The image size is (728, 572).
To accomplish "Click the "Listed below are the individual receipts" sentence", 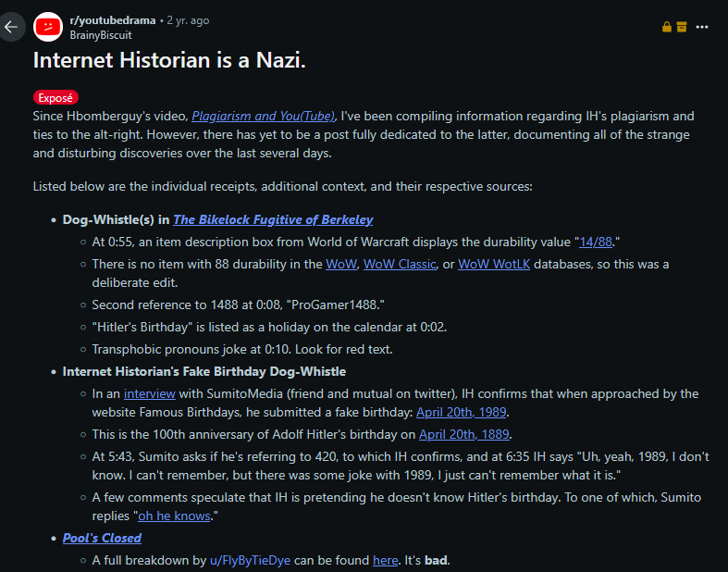I will point(283,187).
